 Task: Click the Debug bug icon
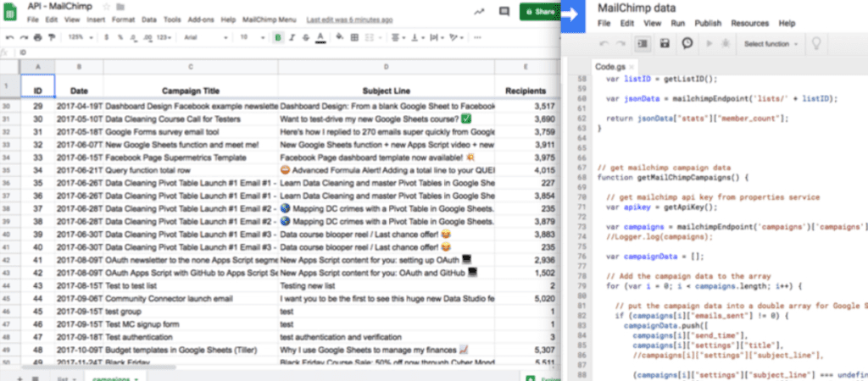[726, 43]
